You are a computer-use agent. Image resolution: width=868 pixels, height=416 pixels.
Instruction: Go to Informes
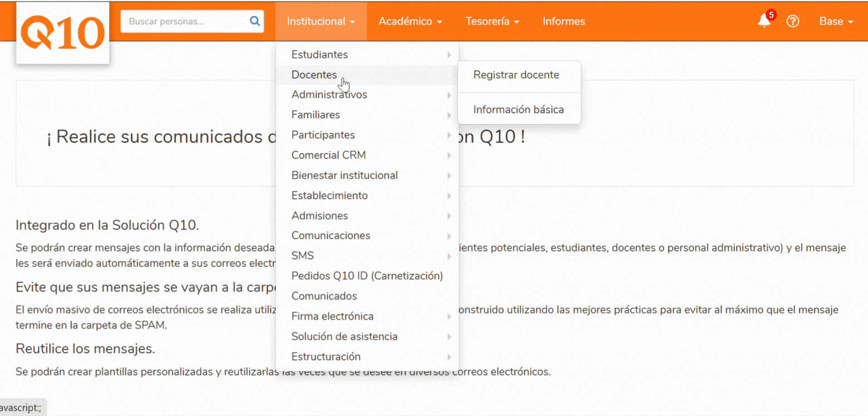coord(564,21)
